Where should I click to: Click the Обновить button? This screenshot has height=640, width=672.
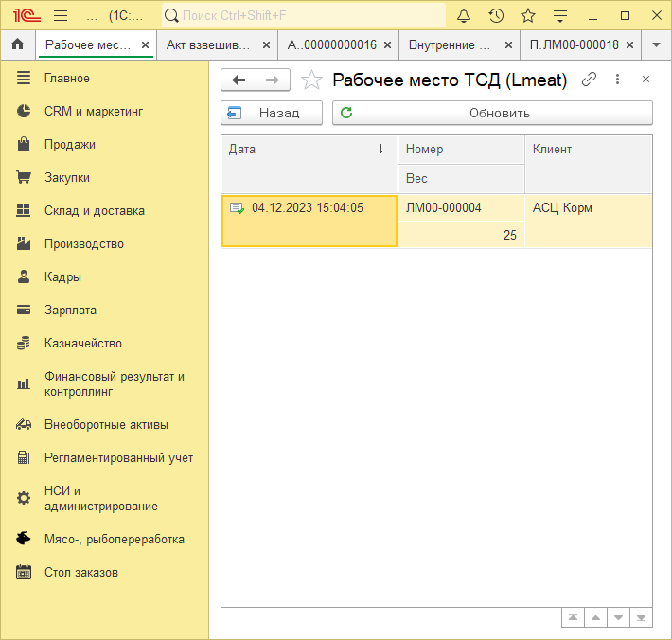[x=492, y=113]
